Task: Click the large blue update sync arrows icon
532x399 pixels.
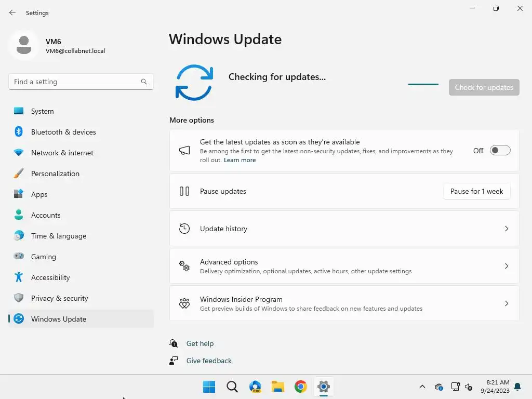Action: [x=194, y=83]
